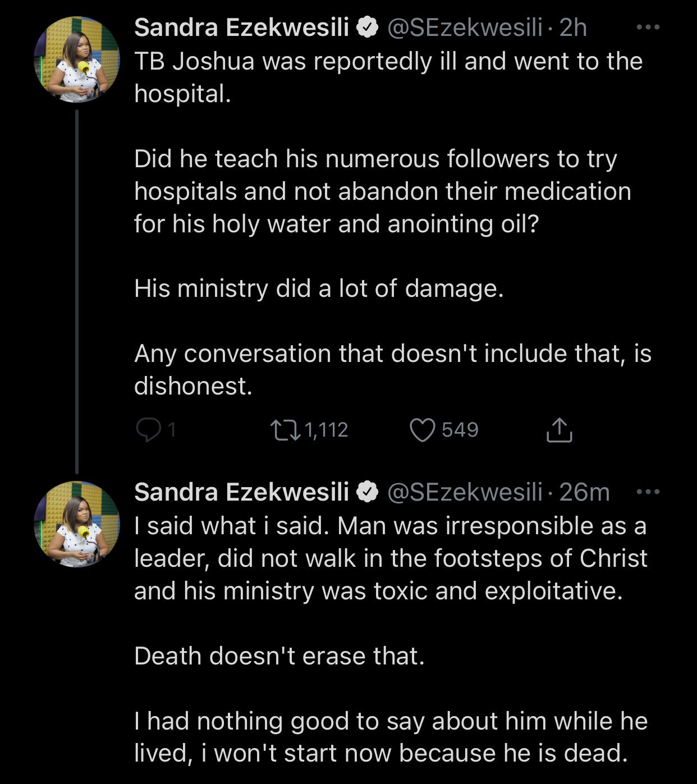Viewport: 697px width, 784px height.
Task: Open profile picture on second tweet
Action: [x=77, y=524]
